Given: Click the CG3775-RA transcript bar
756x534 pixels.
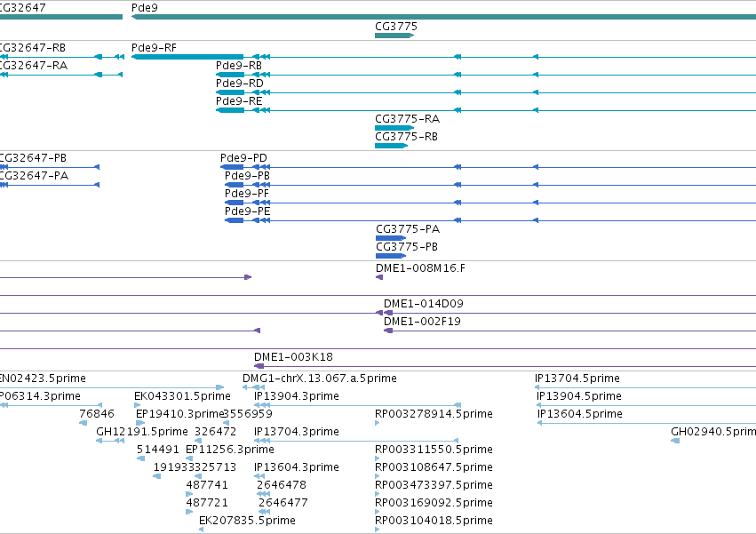Looking at the screenshot, I should (394, 128).
